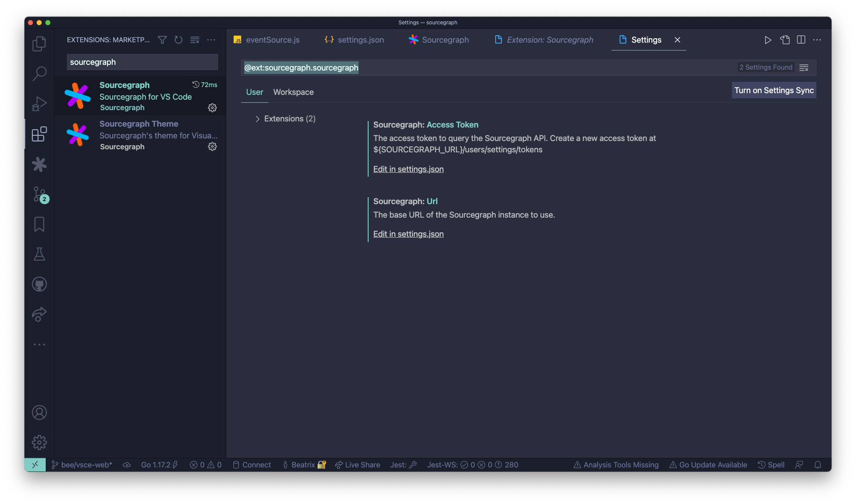The image size is (856, 504).
Task: Open Settings JSON file icon
Action: click(x=785, y=40)
